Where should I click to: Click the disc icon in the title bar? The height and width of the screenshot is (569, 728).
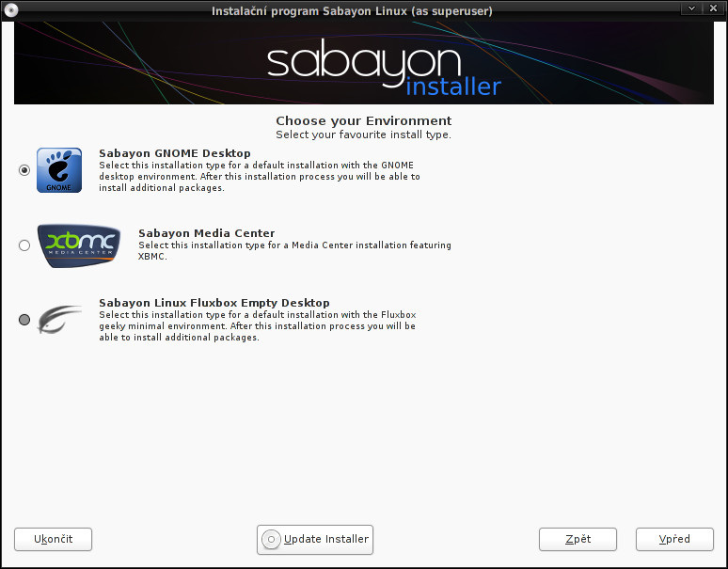click(10, 9)
